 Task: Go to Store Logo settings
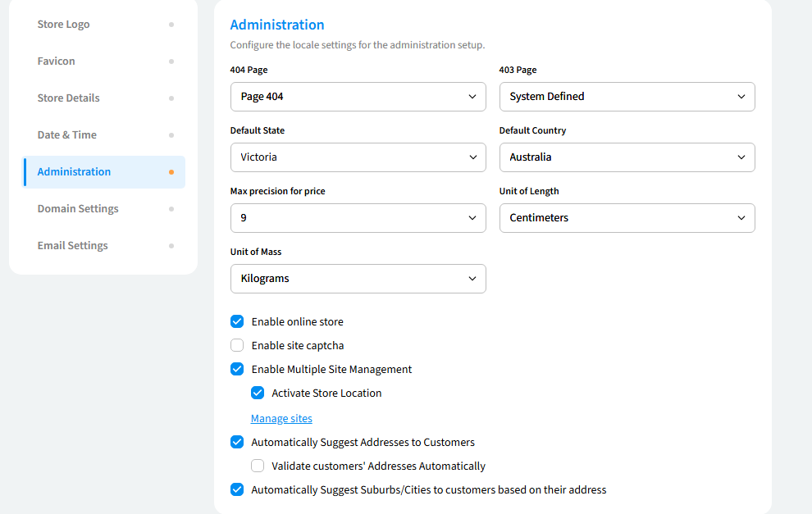pyautogui.click(x=64, y=25)
